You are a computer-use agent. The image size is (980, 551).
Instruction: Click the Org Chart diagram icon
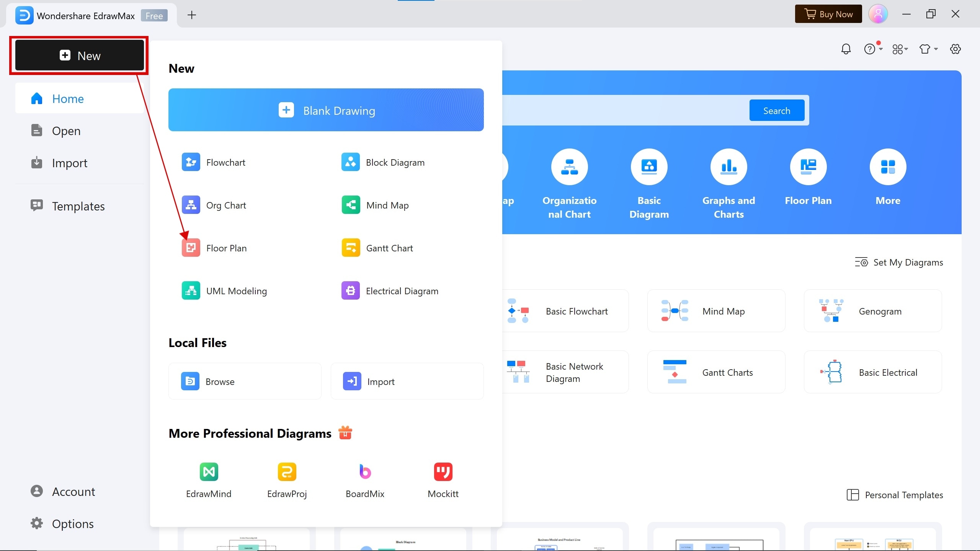tap(191, 205)
